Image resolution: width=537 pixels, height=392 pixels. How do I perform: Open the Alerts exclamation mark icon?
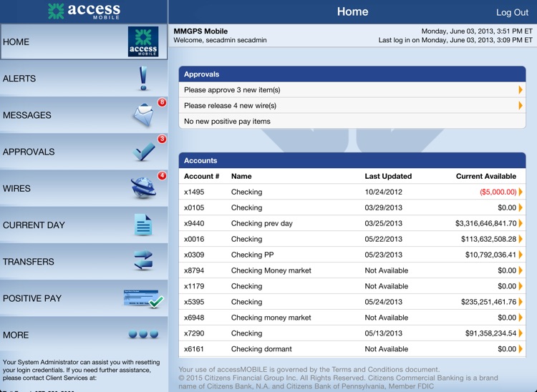pyautogui.click(x=143, y=79)
